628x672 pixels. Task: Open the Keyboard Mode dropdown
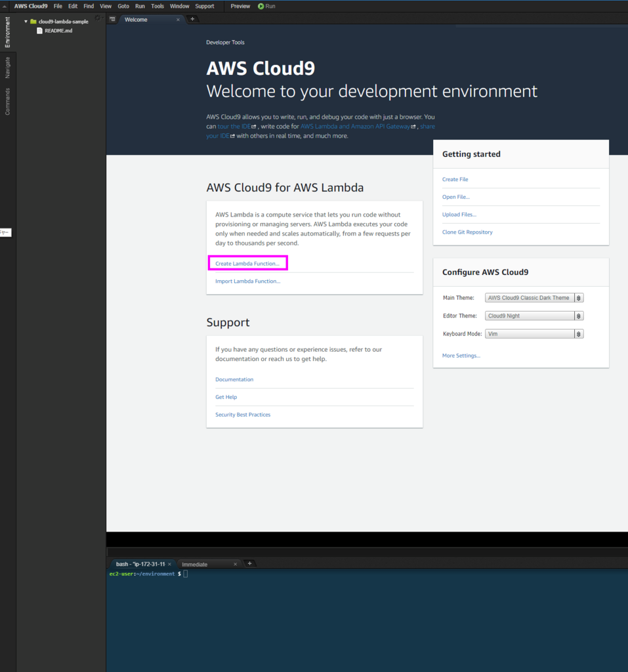[534, 334]
